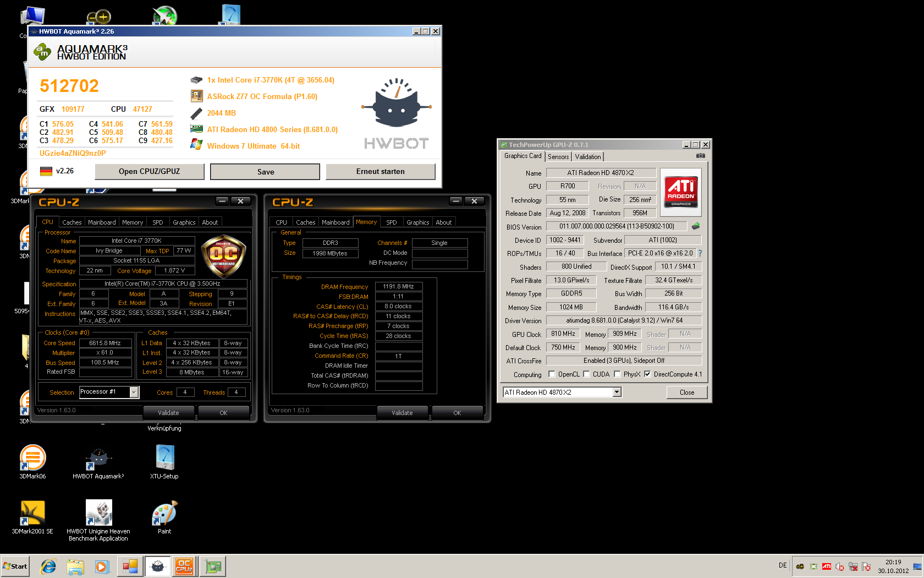Open Windows Explorer from the taskbar
Viewport: 924px width, 578px height.
click(x=75, y=566)
